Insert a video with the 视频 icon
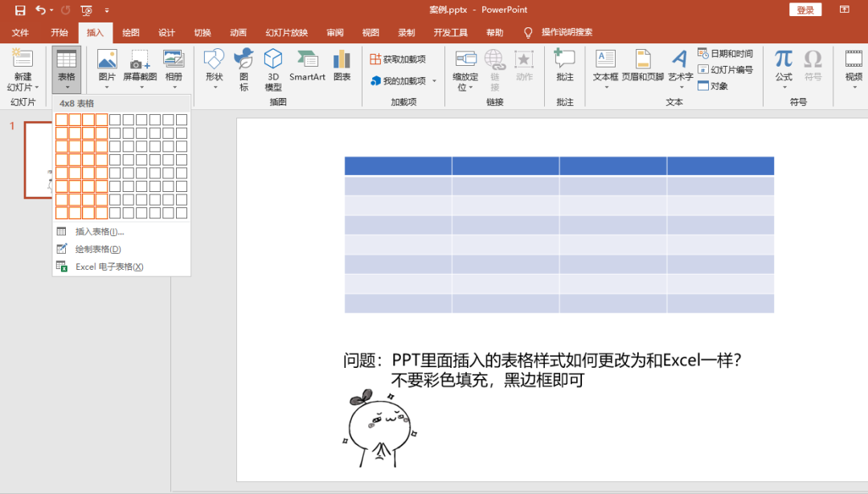 854,59
